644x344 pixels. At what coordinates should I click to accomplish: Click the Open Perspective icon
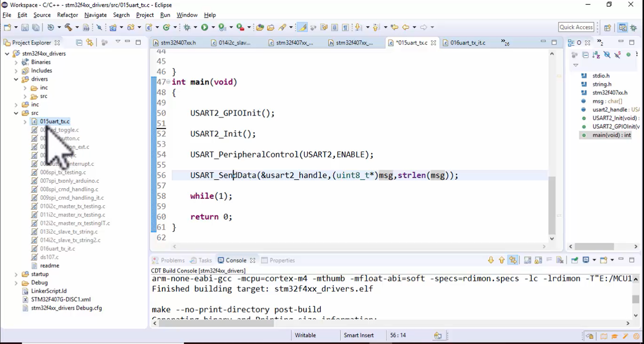pyautogui.click(x=607, y=27)
